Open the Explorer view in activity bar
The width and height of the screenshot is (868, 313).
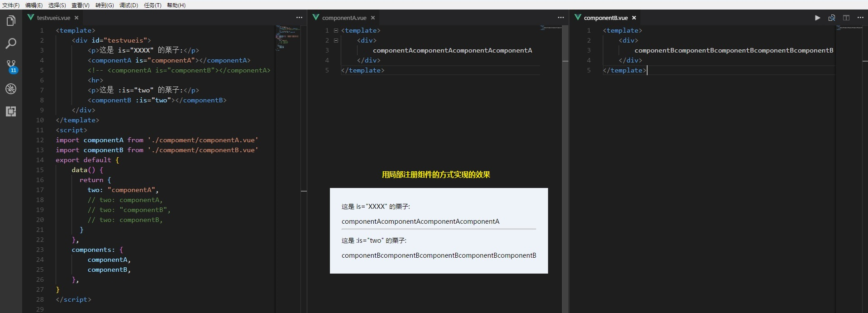click(x=11, y=21)
